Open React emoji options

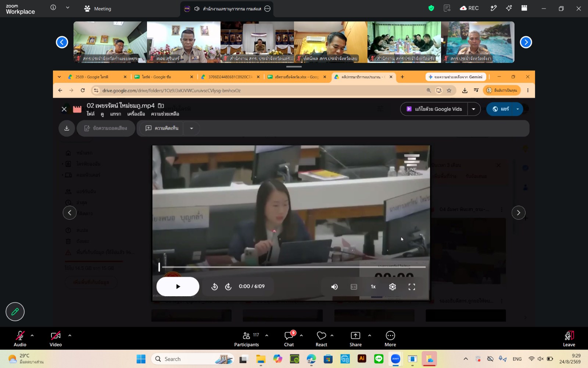click(x=321, y=339)
